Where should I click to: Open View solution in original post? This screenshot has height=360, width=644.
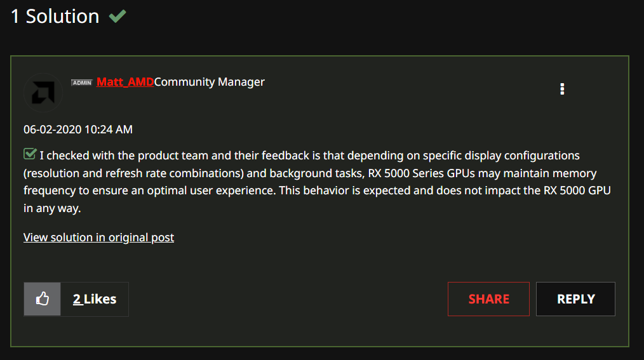click(98, 237)
